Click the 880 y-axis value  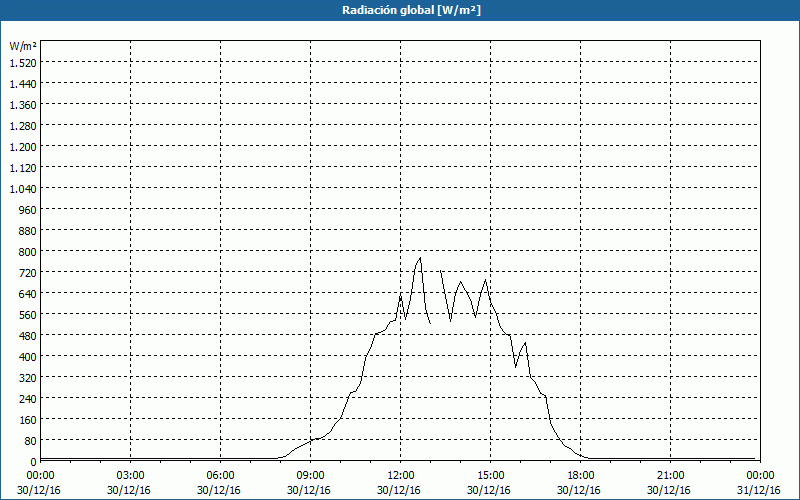(28, 231)
